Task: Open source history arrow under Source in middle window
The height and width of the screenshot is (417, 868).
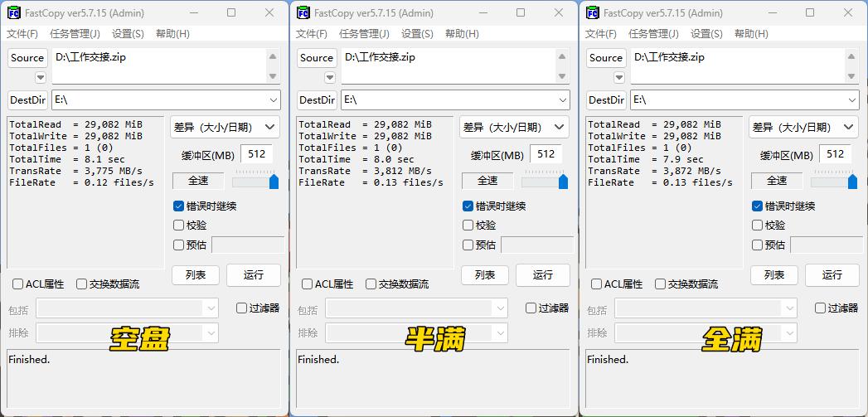Action: point(330,78)
